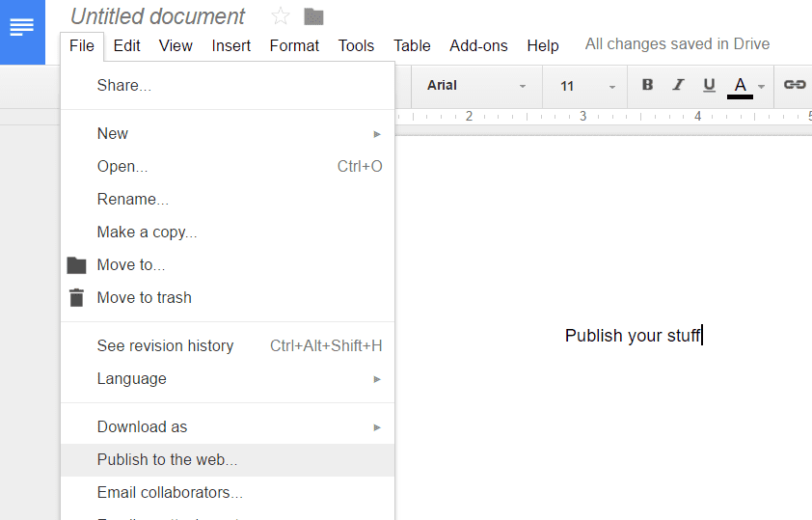Image resolution: width=812 pixels, height=520 pixels.
Task: Toggle underline formatting
Action: pos(709,85)
